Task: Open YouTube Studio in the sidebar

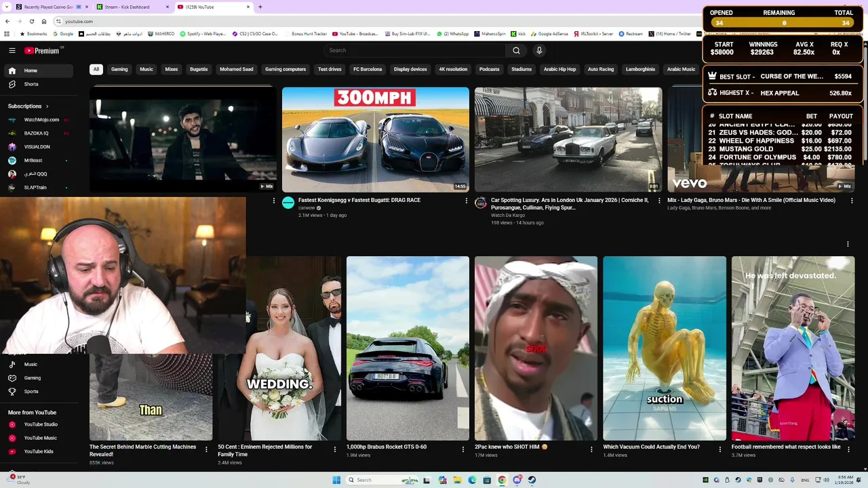Action: coord(38,424)
